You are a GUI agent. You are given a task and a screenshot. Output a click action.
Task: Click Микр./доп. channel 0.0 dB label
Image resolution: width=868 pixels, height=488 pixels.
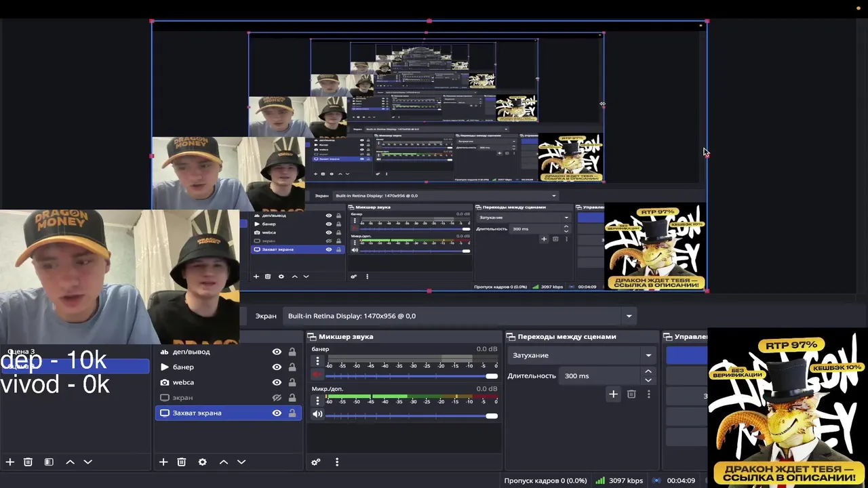point(486,389)
